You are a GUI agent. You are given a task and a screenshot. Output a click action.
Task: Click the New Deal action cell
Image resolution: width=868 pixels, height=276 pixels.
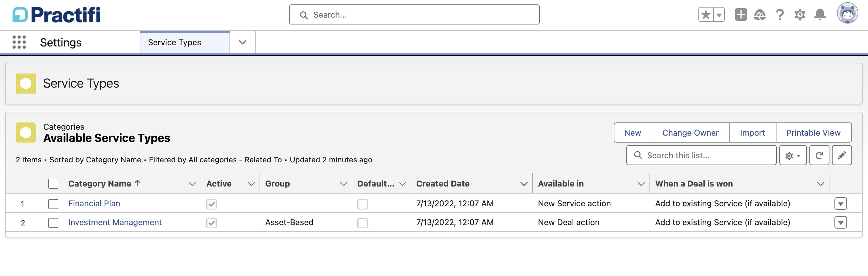coord(568,222)
